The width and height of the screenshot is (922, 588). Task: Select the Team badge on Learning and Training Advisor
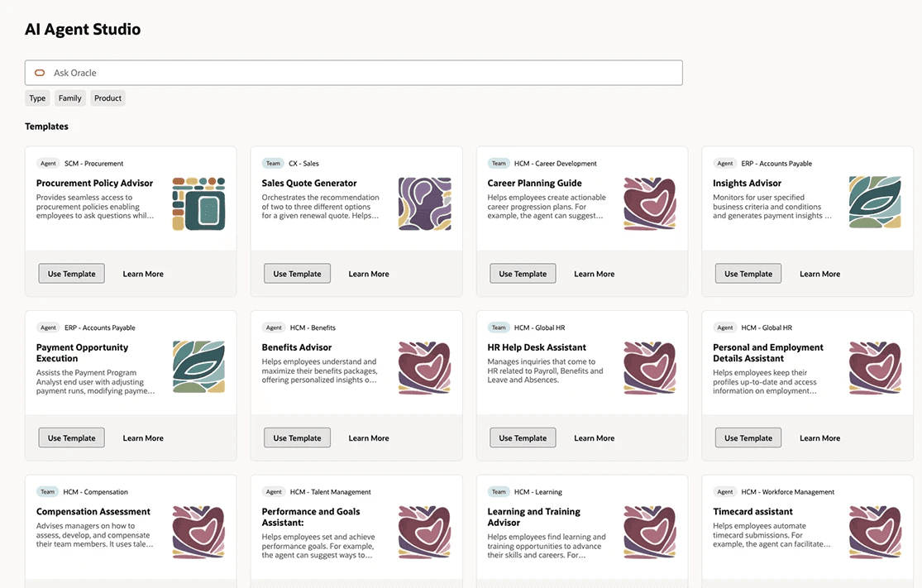point(499,491)
